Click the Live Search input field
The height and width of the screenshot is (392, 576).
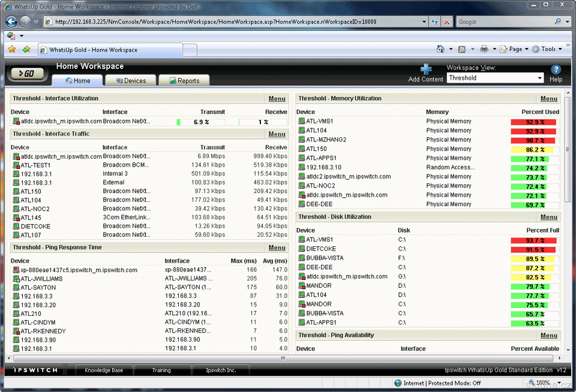[505, 22]
